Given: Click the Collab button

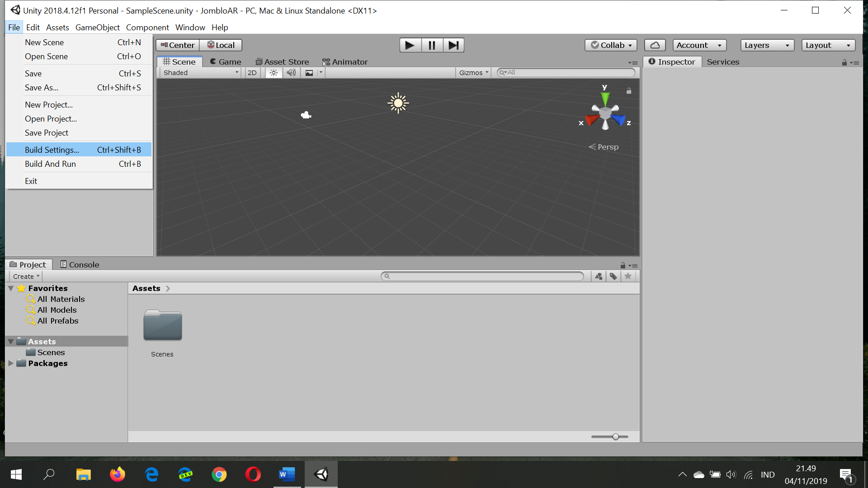Looking at the screenshot, I should 611,45.
